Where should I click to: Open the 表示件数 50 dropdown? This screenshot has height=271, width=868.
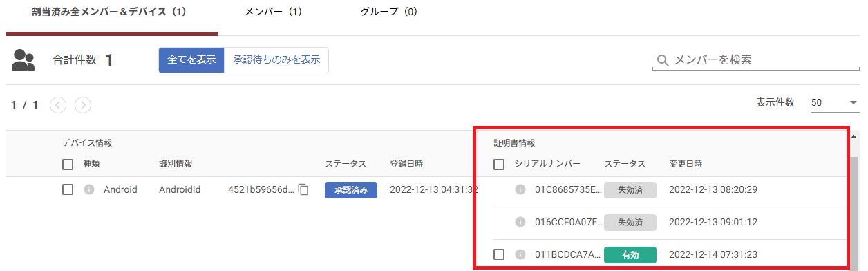[834, 102]
